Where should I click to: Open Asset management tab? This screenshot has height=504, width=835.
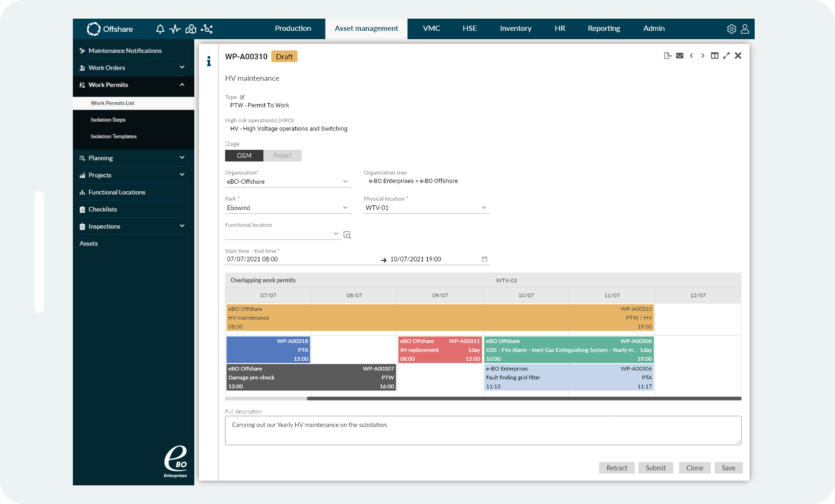pyautogui.click(x=366, y=28)
